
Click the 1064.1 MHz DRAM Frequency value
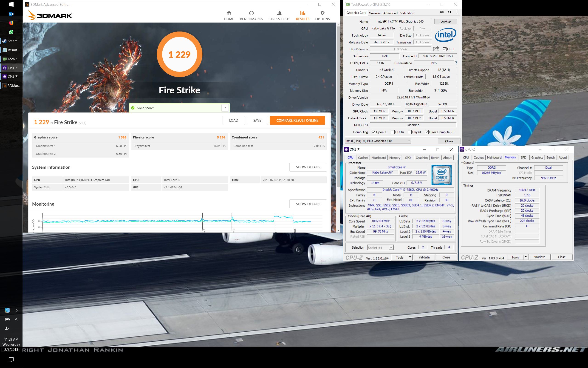tap(527, 190)
